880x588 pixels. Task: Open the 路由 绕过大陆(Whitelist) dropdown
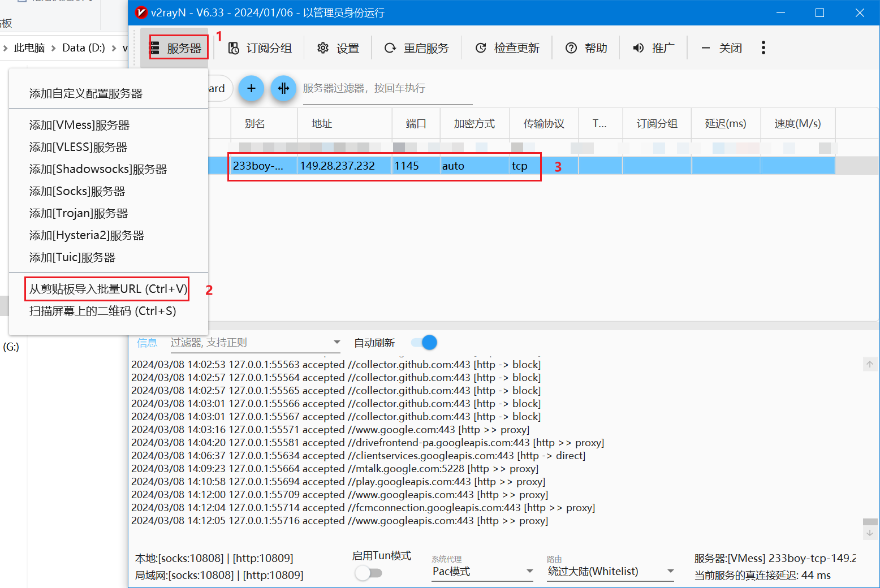point(610,572)
